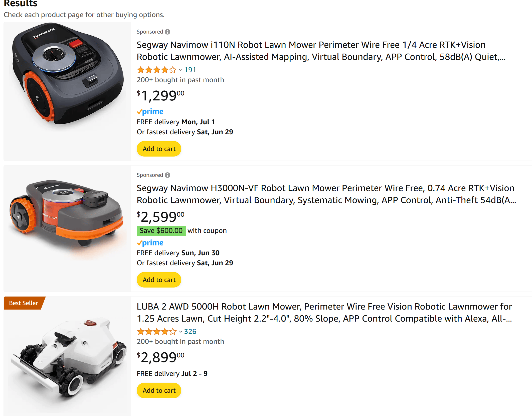Click the Best Seller badge

(x=24, y=303)
